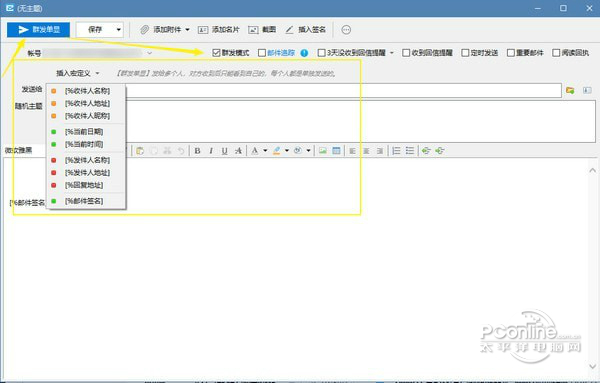Click the message body scroll down arrow
Image resolution: width=600 pixels, height=383 pixels.
click(592, 366)
